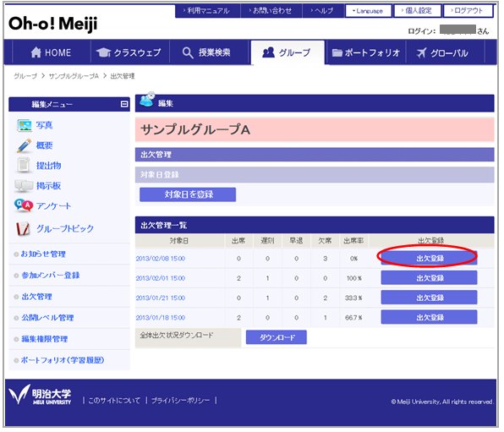Click サンプルグループA in the breadcrumb
504x432 pixels.
(74, 76)
